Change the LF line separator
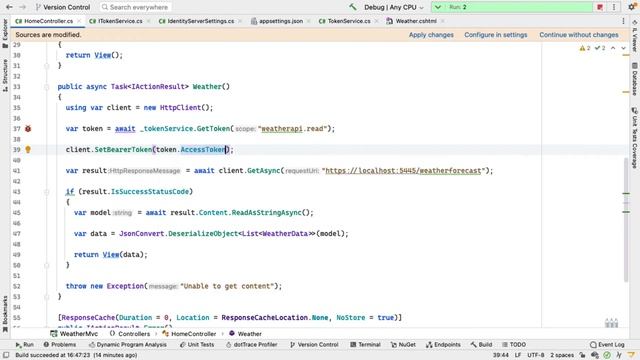 point(518,355)
